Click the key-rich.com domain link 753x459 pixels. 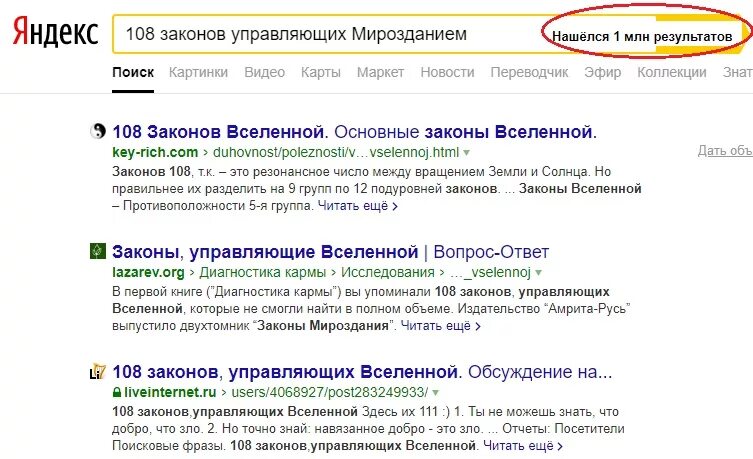pos(155,152)
